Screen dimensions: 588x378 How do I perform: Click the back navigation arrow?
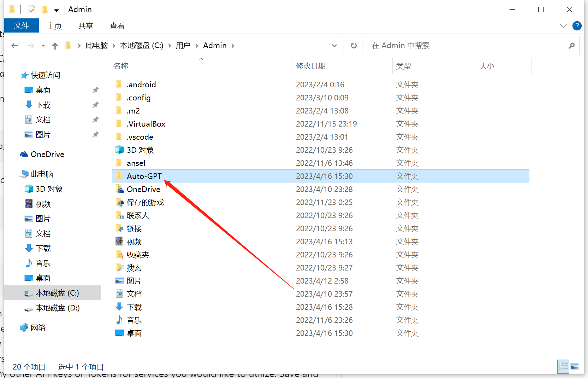pyautogui.click(x=15, y=46)
